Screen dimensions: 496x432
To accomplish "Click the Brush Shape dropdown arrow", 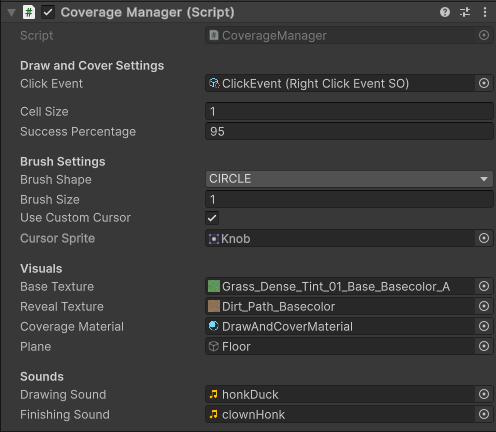I will (484, 179).
